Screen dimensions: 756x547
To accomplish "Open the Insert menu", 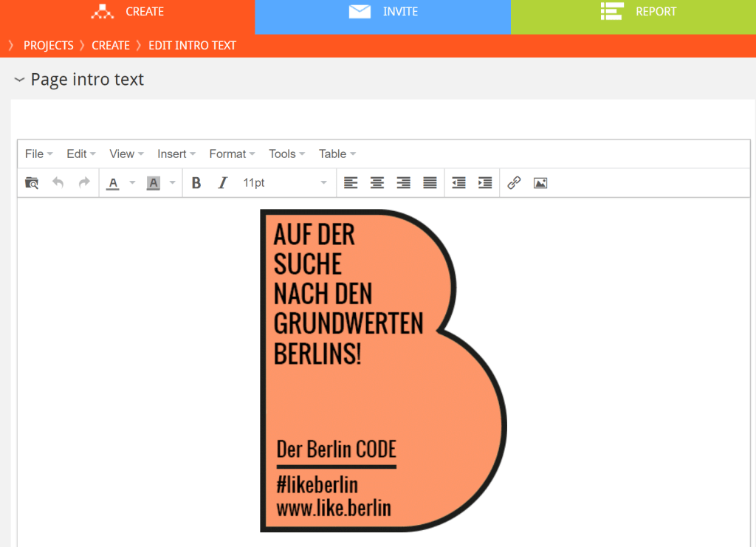I will (x=176, y=154).
